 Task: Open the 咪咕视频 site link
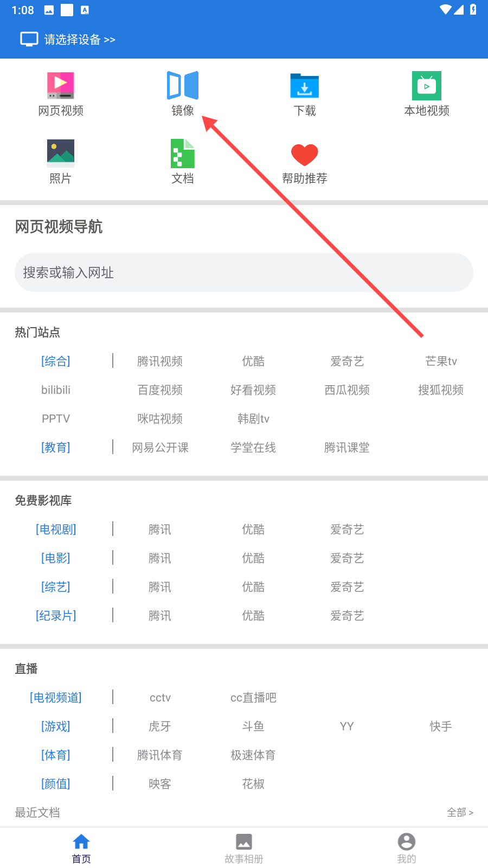point(160,419)
